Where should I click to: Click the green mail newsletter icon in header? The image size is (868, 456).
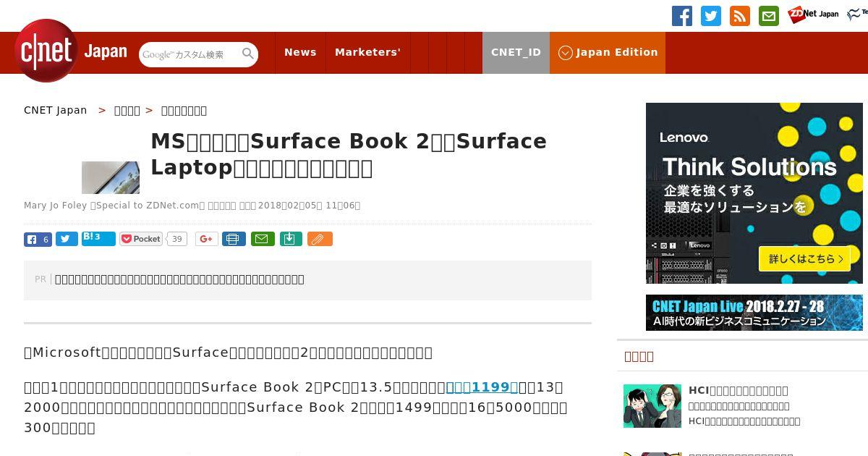point(769,16)
